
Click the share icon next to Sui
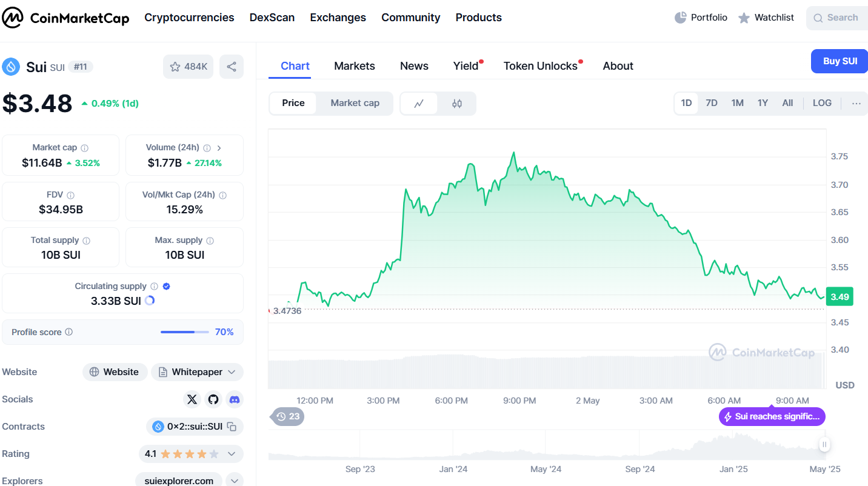click(x=231, y=67)
